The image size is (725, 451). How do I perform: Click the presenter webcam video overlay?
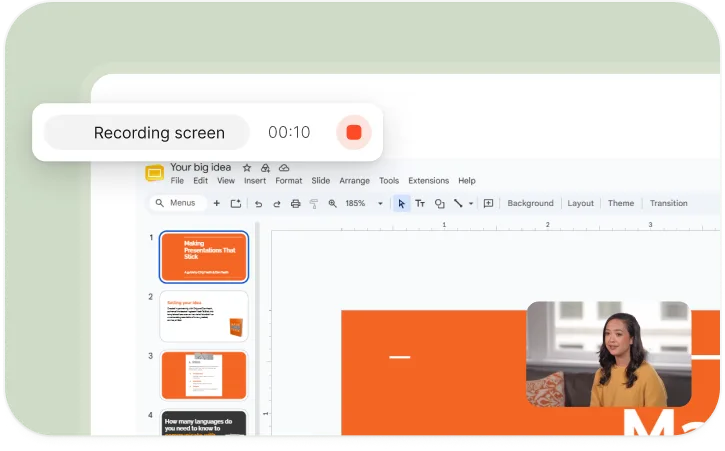(x=608, y=354)
